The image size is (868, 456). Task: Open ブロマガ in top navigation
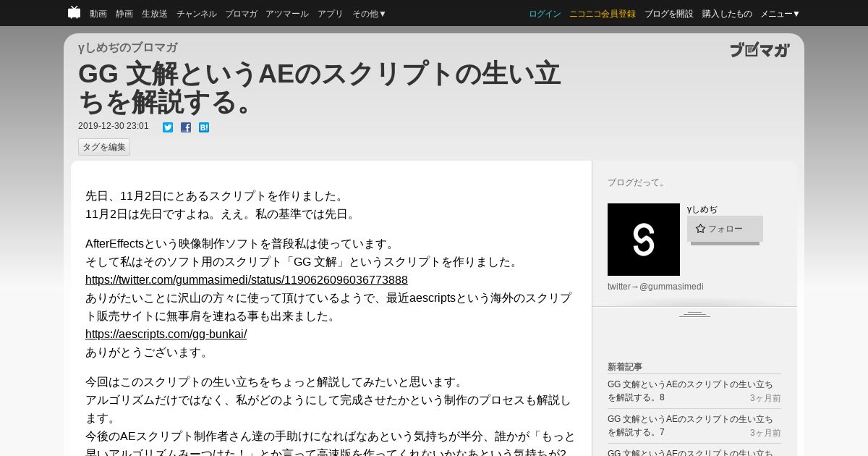click(x=241, y=14)
